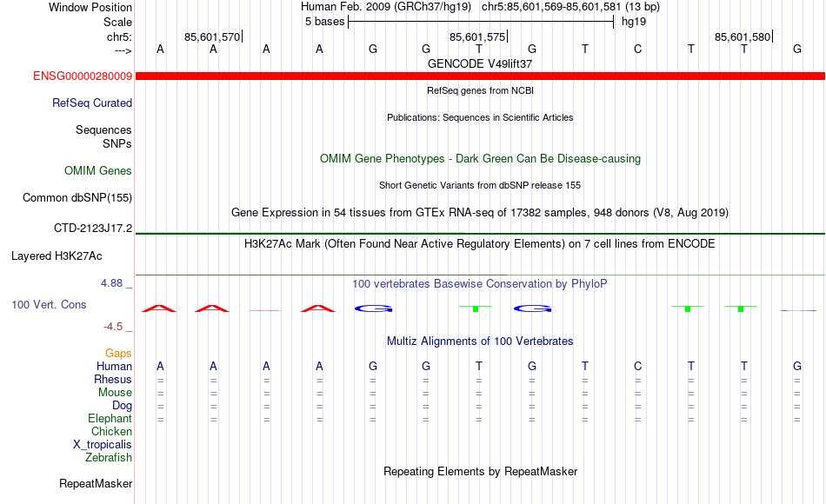
Task: Open Multiz Alignments of 100 Vertebrates title
Action: [x=480, y=342]
